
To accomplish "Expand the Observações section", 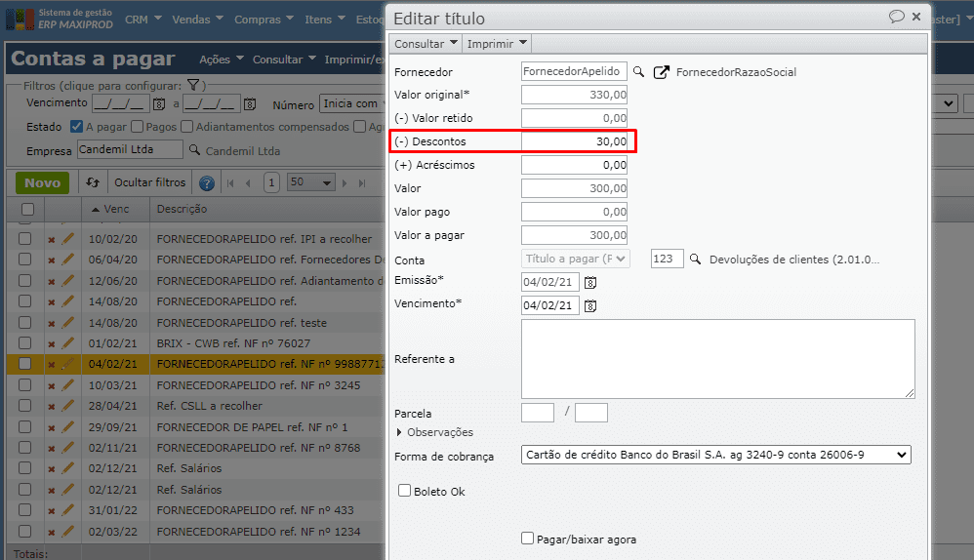I will pos(434,432).
